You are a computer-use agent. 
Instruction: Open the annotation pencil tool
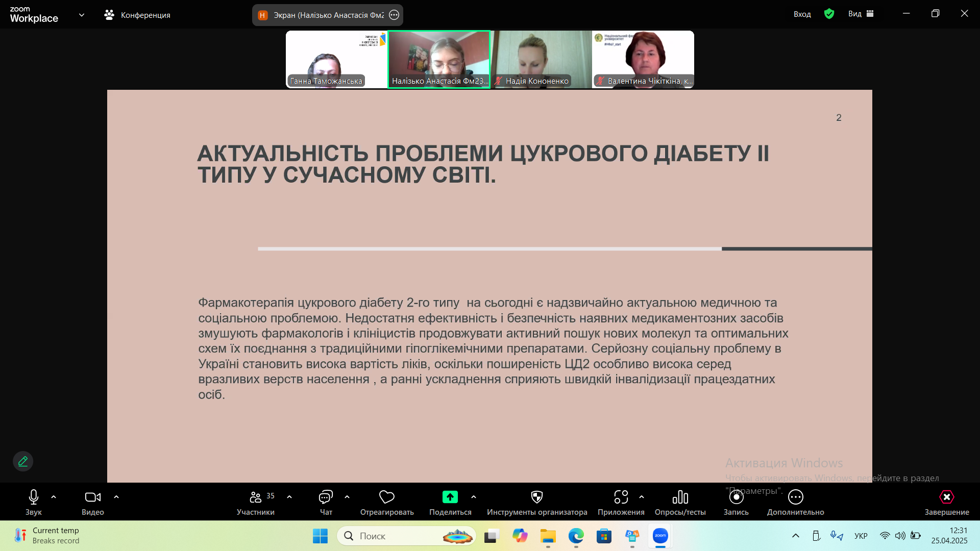click(x=23, y=461)
